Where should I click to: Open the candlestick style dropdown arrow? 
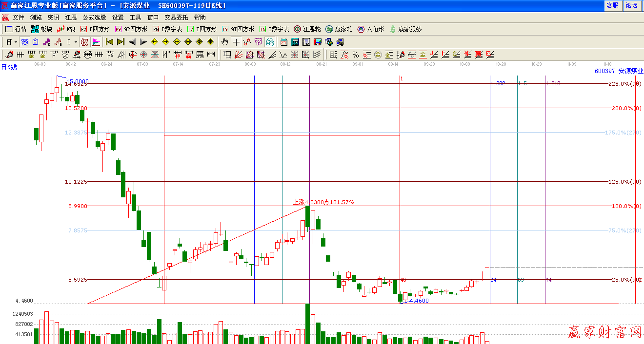tap(76, 42)
